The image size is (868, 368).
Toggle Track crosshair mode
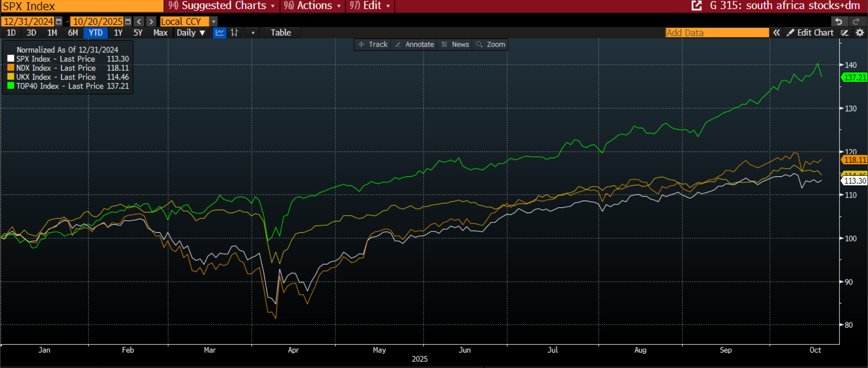(373, 44)
